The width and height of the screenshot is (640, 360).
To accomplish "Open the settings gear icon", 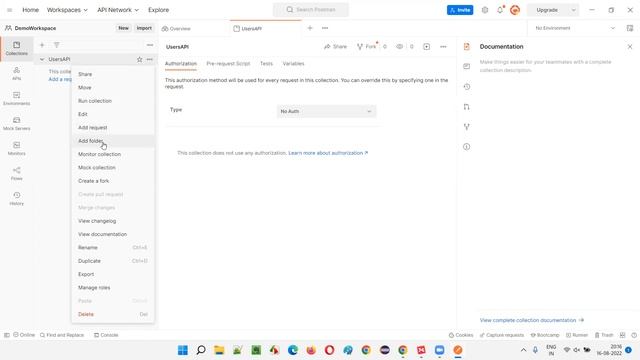I will pos(484,10).
